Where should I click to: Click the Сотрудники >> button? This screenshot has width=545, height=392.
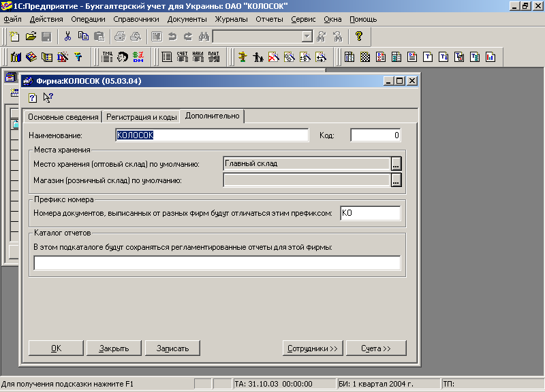pos(313,348)
